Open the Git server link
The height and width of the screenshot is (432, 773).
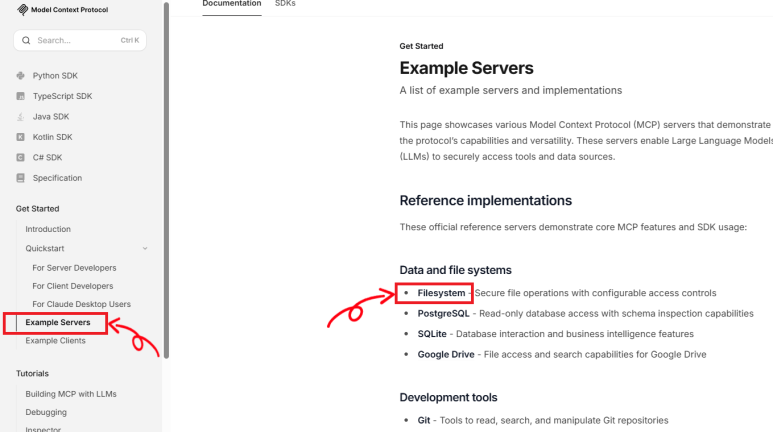424,421
